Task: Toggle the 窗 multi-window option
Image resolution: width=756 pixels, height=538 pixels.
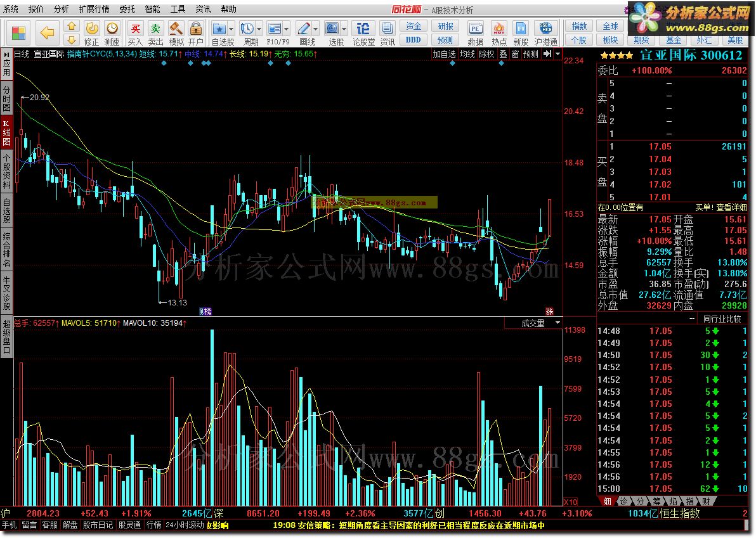Action: click(x=516, y=54)
